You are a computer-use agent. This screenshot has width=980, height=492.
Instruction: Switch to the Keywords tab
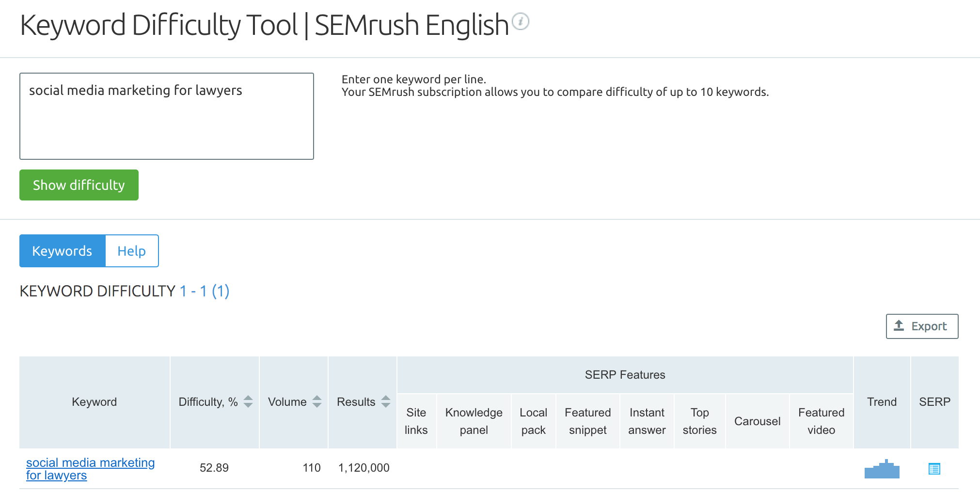[62, 251]
